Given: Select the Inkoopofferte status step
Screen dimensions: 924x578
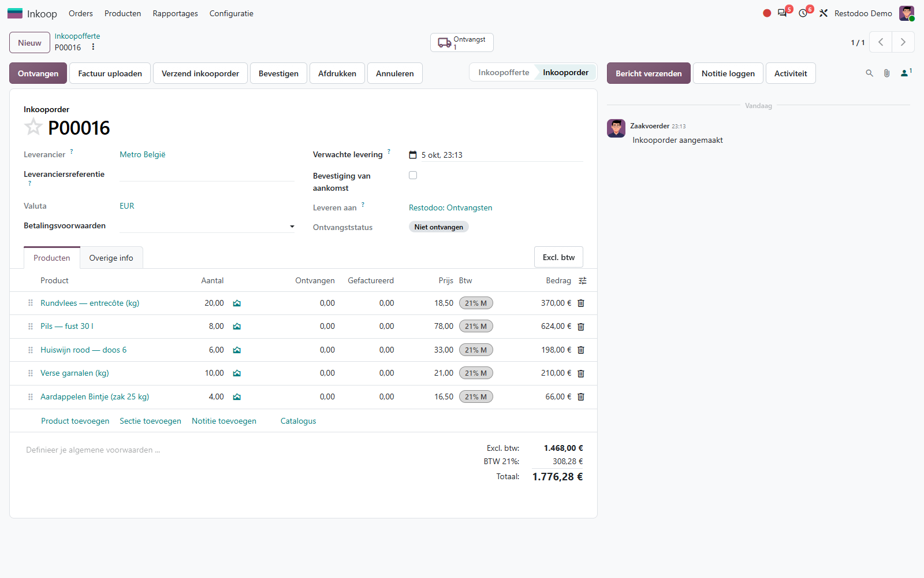Looking at the screenshot, I should tap(504, 72).
